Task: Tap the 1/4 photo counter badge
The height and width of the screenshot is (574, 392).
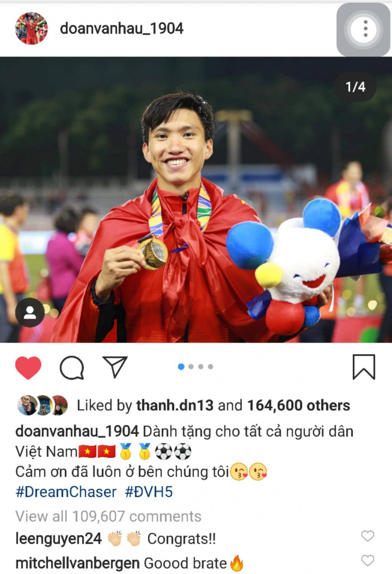Action: (x=355, y=87)
